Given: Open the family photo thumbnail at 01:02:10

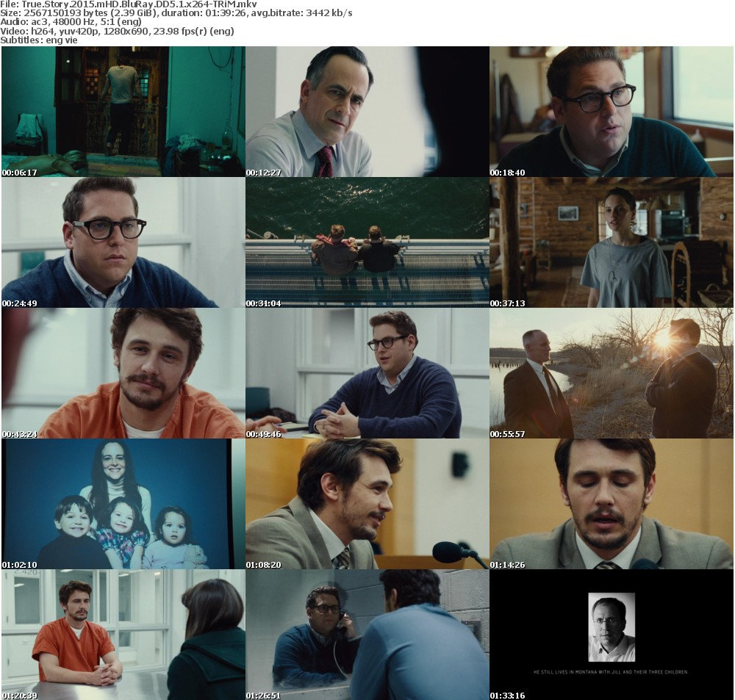Looking at the screenshot, I should pos(123,504).
